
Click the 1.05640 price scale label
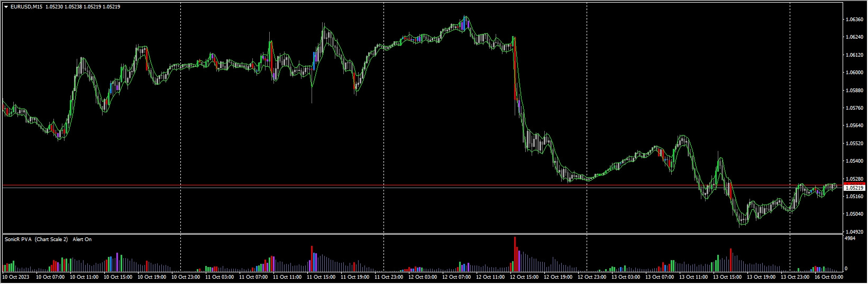[854, 126]
